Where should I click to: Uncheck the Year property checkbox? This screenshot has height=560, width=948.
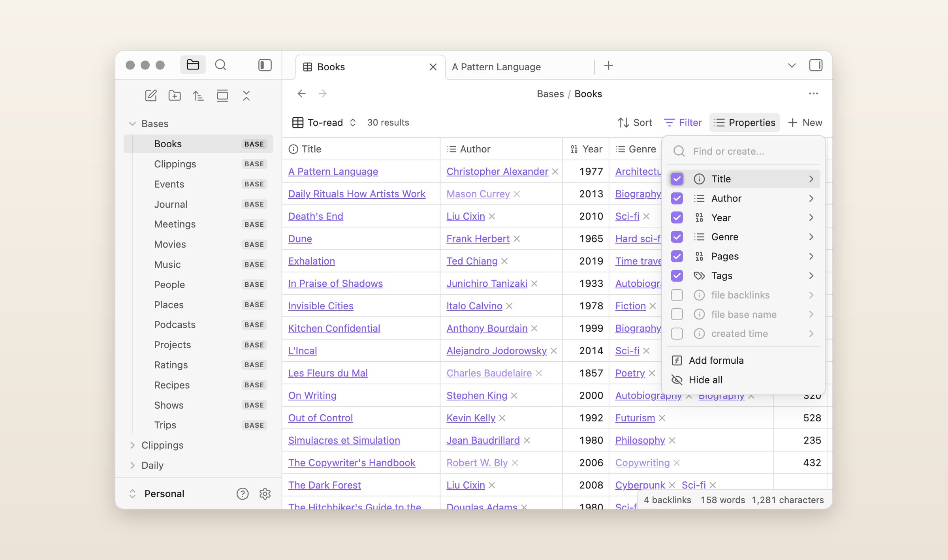click(x=677, y=218)
